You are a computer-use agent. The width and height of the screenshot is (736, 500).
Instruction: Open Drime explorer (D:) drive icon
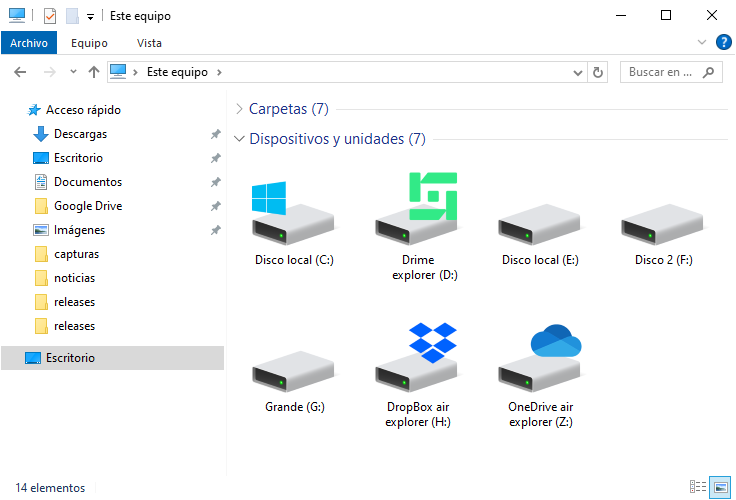pyautogui.click(x=416, y=208)
